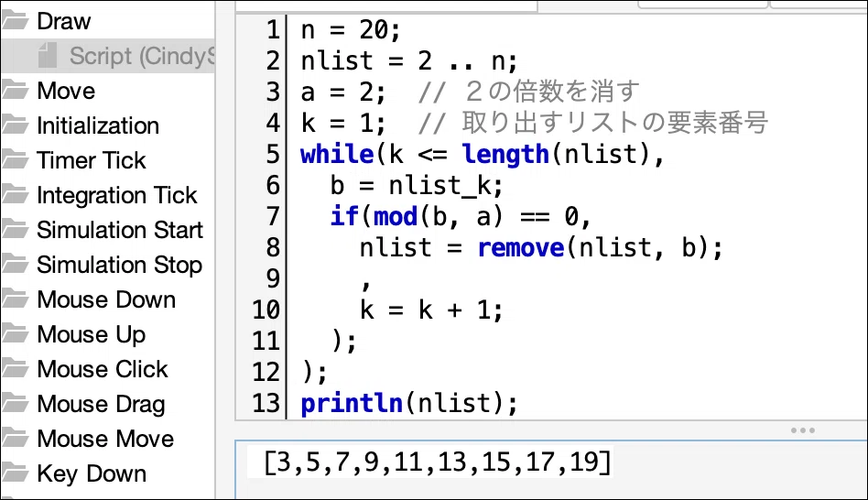Select the Simulation Start event label
The width and height of the screenshot is (868, 500).
tap(120, 231)
